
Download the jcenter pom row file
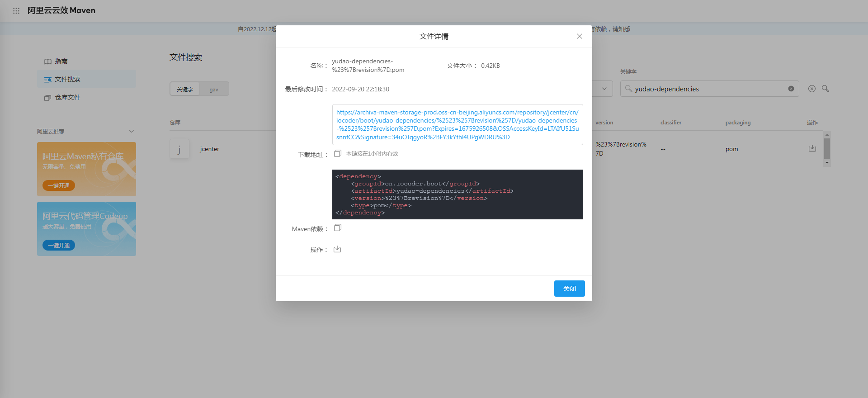pos(812,148)
